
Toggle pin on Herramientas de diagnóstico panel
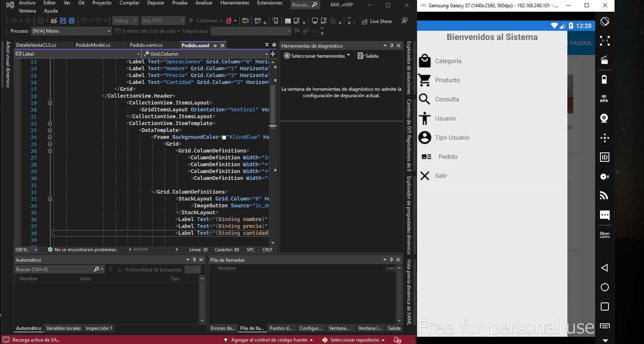(392, 46)
